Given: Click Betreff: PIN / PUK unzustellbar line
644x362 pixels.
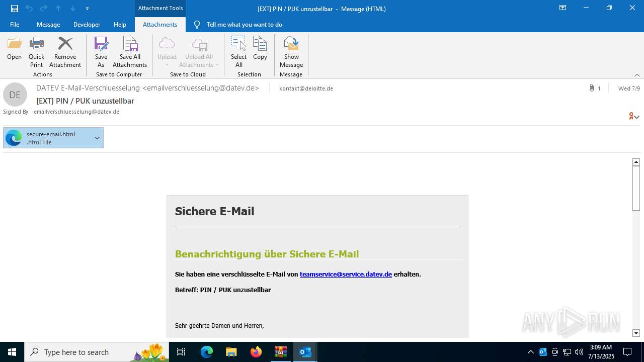Looking at the screenshot, I should (223, 290).
